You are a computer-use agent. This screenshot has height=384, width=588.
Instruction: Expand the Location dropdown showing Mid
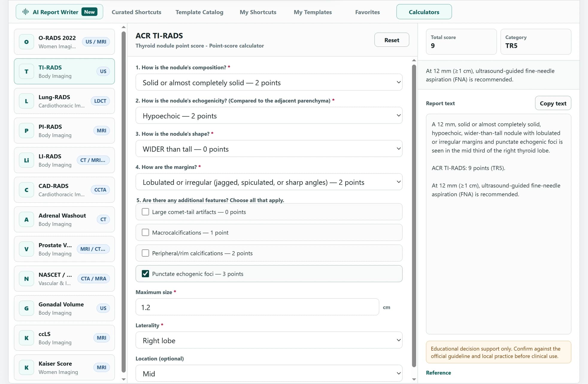click(269, 373)
